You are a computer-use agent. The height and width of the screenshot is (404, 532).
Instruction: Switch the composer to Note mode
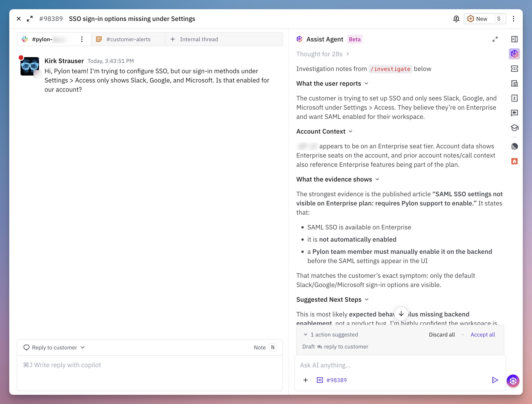coord(265,348)
